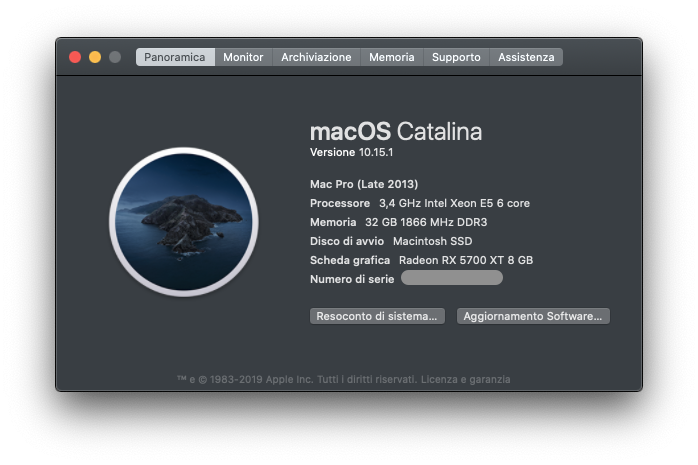Open Licenza e garanzia link
Image resolution: width=698 pixels, height=465 pixels.
(466, 380)
